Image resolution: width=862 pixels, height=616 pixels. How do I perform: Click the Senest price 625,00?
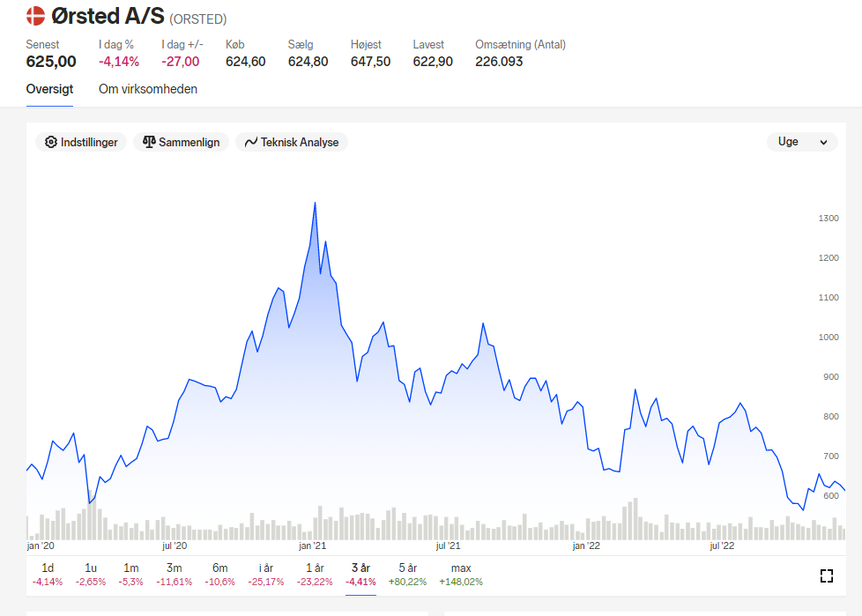[51, 62]
